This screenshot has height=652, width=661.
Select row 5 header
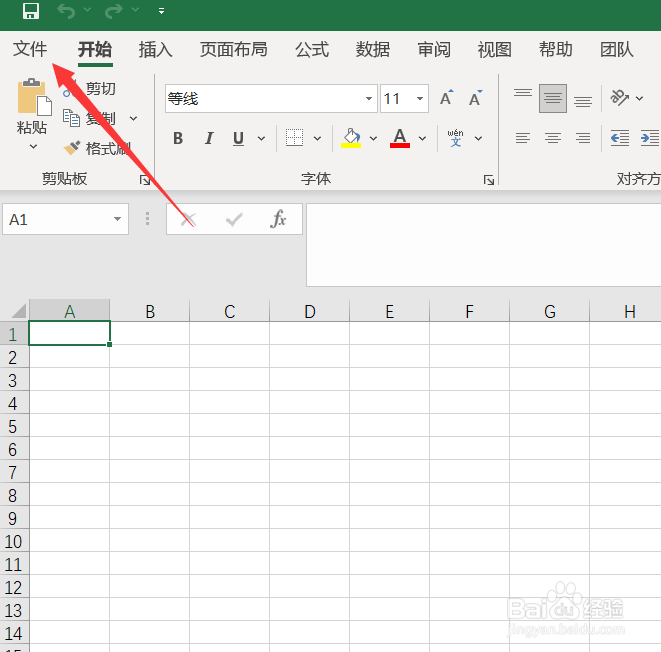[13, 427]
